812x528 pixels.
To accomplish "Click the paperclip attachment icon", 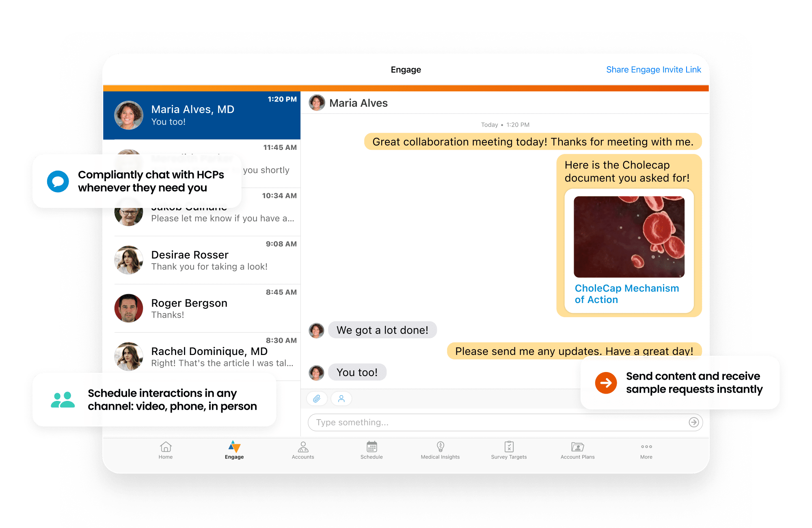I will click(317, 398).
